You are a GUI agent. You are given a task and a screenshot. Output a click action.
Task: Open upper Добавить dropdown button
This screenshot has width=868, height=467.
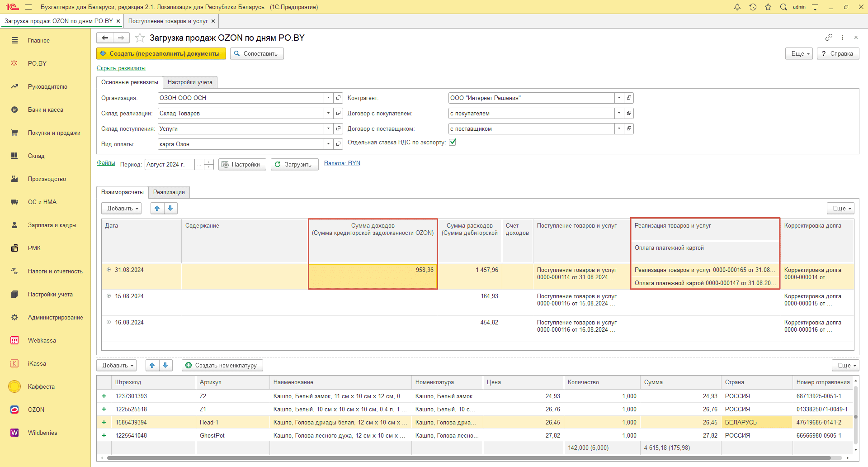tap(122, 208)
